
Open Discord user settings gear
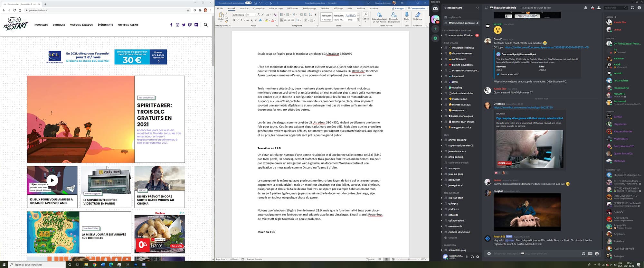coord(478,257)
